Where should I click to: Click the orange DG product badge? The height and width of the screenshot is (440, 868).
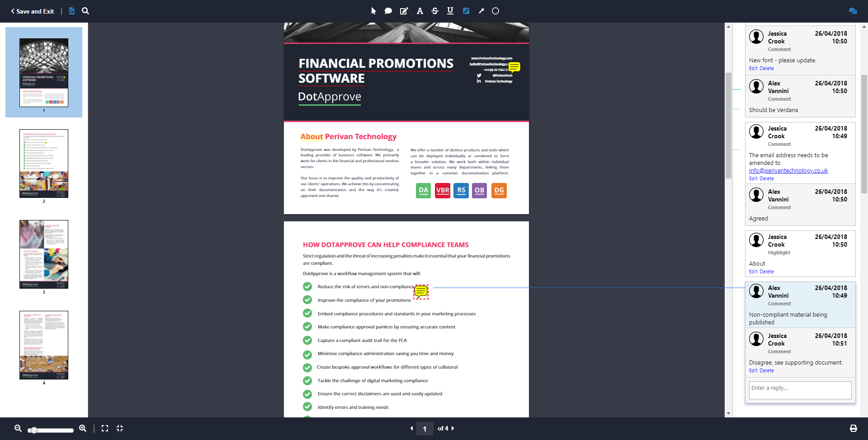click(x=499, y=191)
